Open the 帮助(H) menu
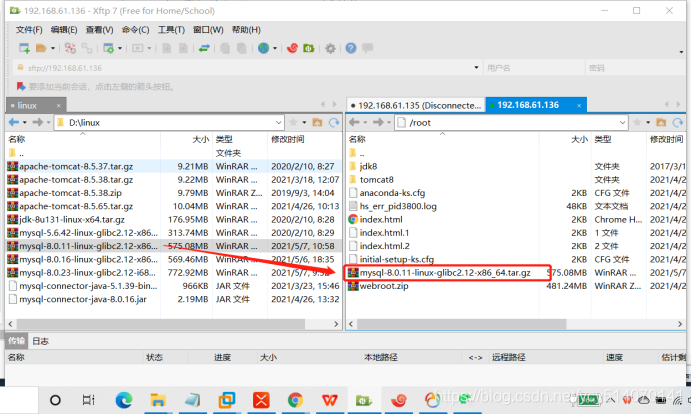This screenshot has height=415, width=692. tap(246, 30)
